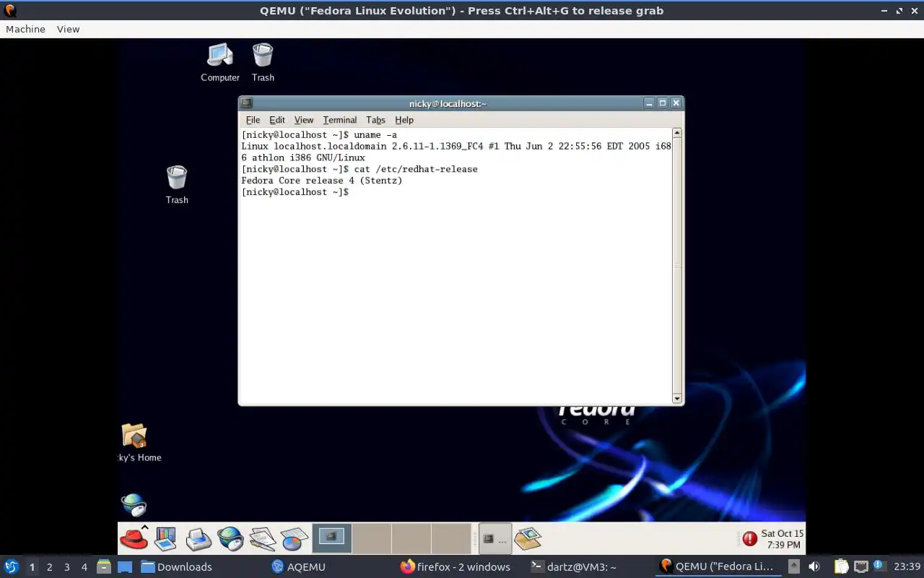Open the Machine menu in QEMU
The height and width of the screenshot is (578, 924).
click(25, 29)
